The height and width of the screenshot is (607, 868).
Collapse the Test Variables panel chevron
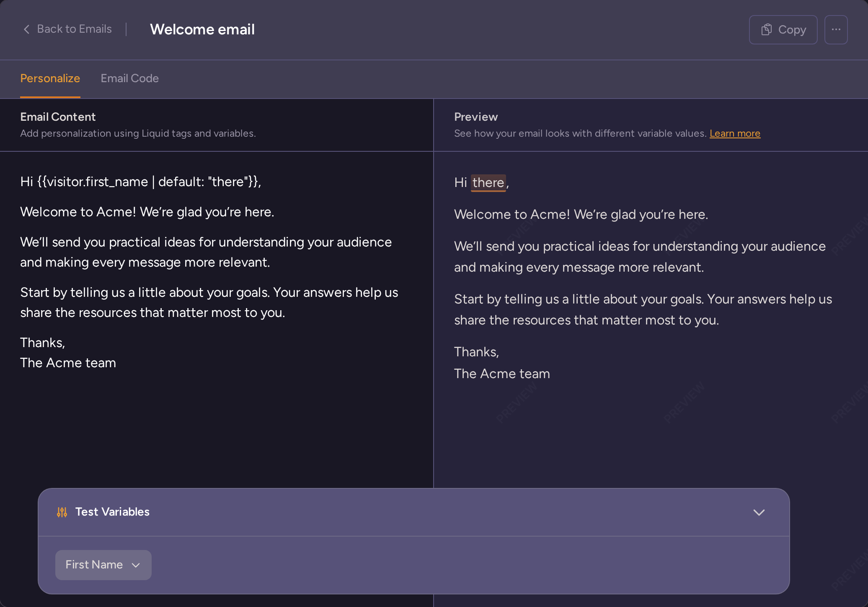point(759,512)
